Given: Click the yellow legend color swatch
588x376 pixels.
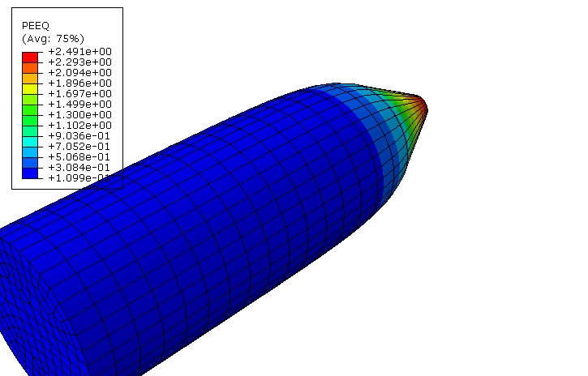Looking at the screenshot, I should pyautogui.click(x=30, y=88).
